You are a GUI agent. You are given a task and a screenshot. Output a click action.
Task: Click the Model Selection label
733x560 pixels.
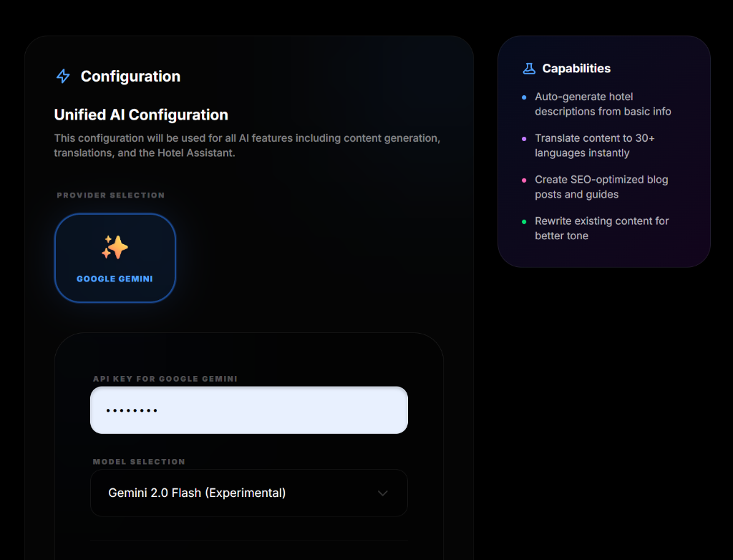point(139,462)
